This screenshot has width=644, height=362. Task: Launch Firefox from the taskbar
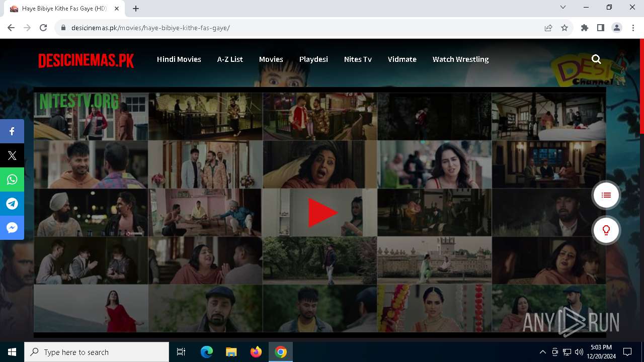(x=256, y=352)
